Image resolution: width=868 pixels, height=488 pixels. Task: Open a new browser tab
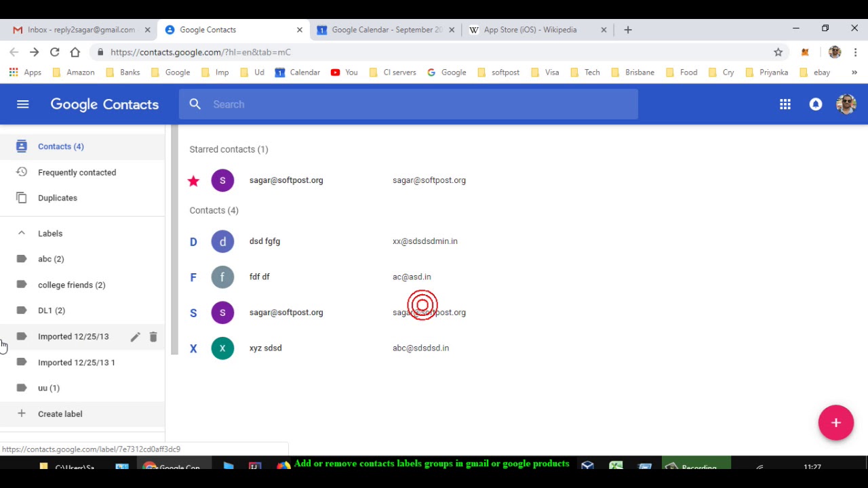628,30
